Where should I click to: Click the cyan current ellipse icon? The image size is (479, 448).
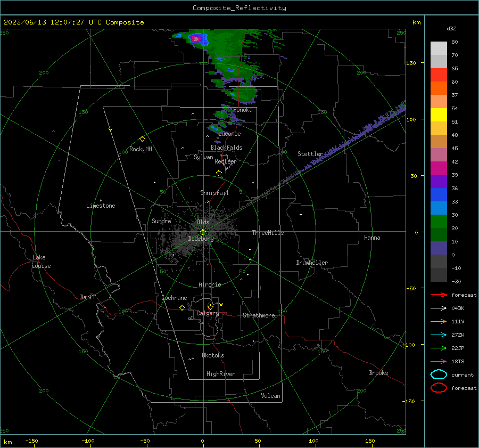(439, 374)
